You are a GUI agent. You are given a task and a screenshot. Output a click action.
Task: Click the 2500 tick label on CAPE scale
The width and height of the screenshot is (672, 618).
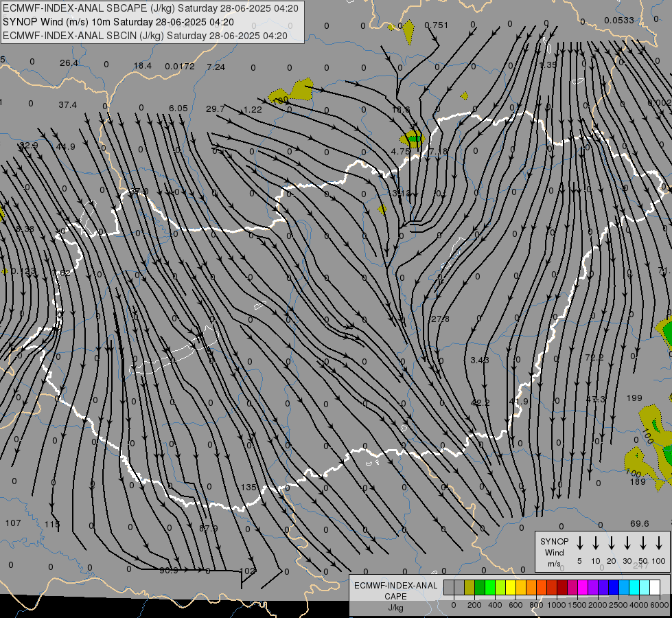(618, 605)
